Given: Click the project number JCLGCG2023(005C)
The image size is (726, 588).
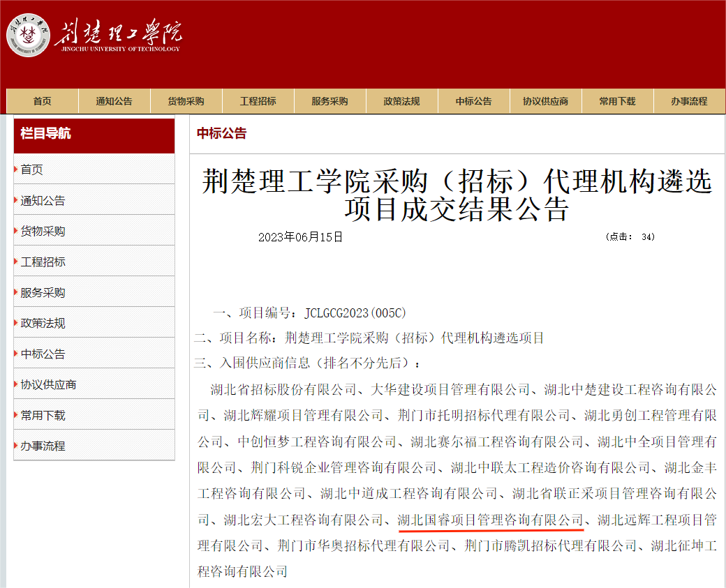Looking at the screenshot, I should [355, 313].
